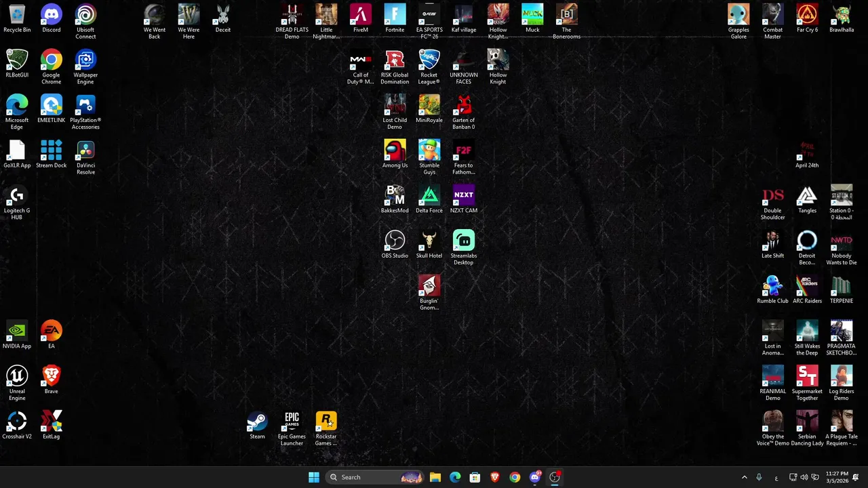
Task: Open the Recycle Bin desktop icon
Action: (x=17, y=19)
